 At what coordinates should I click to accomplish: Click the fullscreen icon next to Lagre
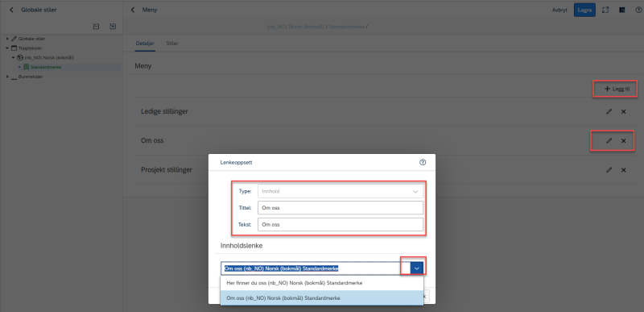[605, 10]
